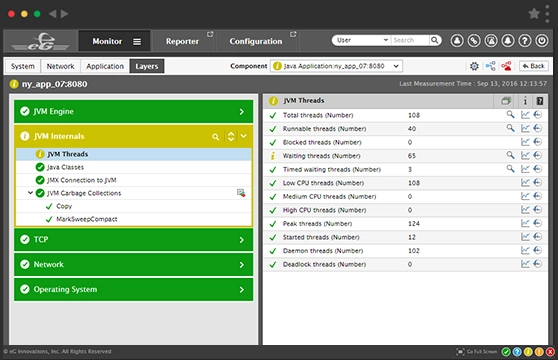
Task: Click the help icon in the JVM Threads header
Action: [539, 101]
